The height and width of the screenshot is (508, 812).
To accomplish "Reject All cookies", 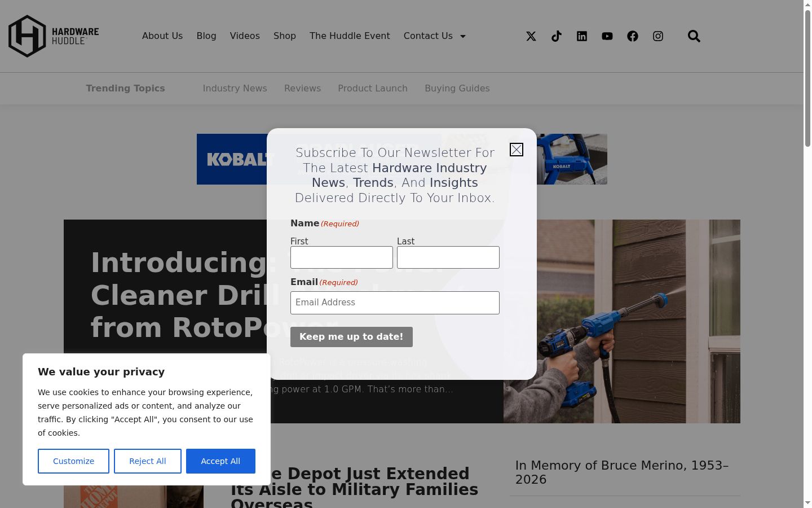I will 148,461.
